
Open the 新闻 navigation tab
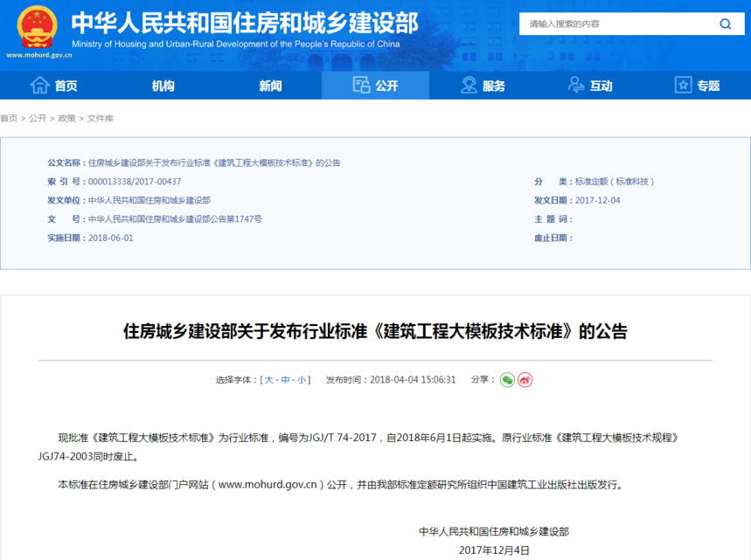[x=270, y=86]
